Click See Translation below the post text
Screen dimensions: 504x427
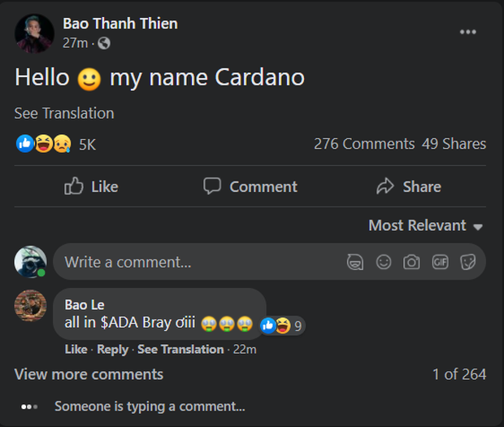(x=64, y=113)
